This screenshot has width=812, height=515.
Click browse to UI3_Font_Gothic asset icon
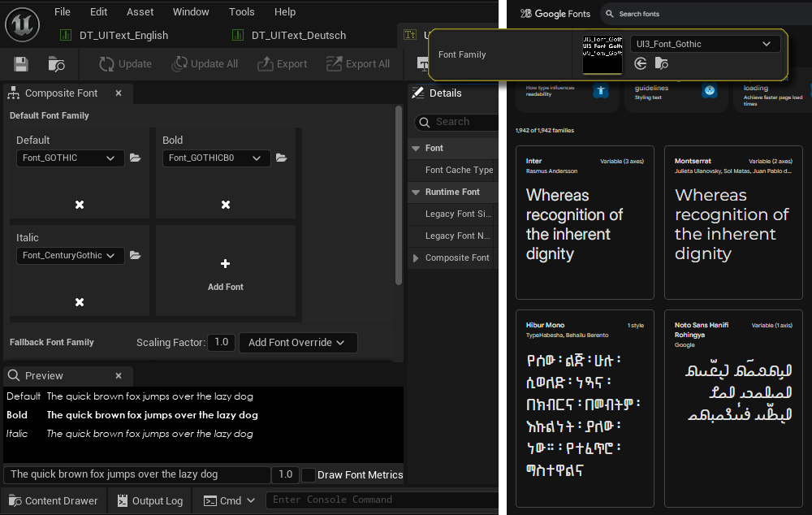click(661, 63)
